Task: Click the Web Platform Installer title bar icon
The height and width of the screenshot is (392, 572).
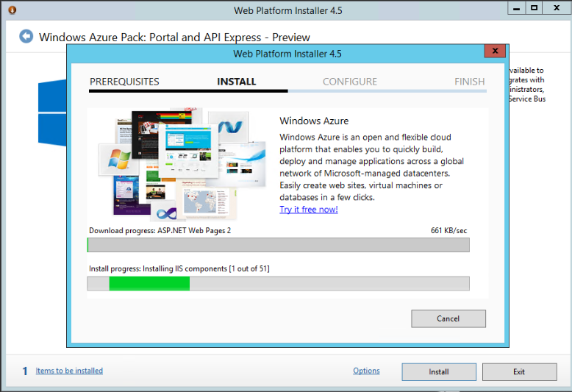Action: 10,10
